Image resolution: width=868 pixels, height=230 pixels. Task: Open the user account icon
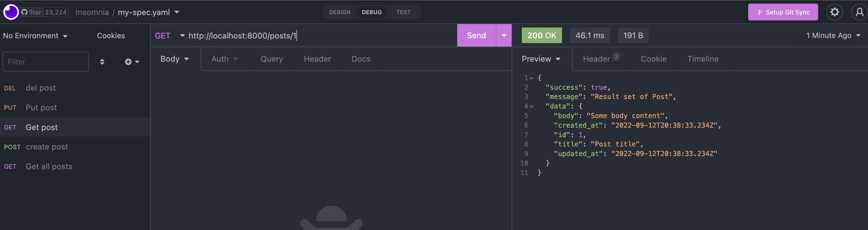click(859, 12)
